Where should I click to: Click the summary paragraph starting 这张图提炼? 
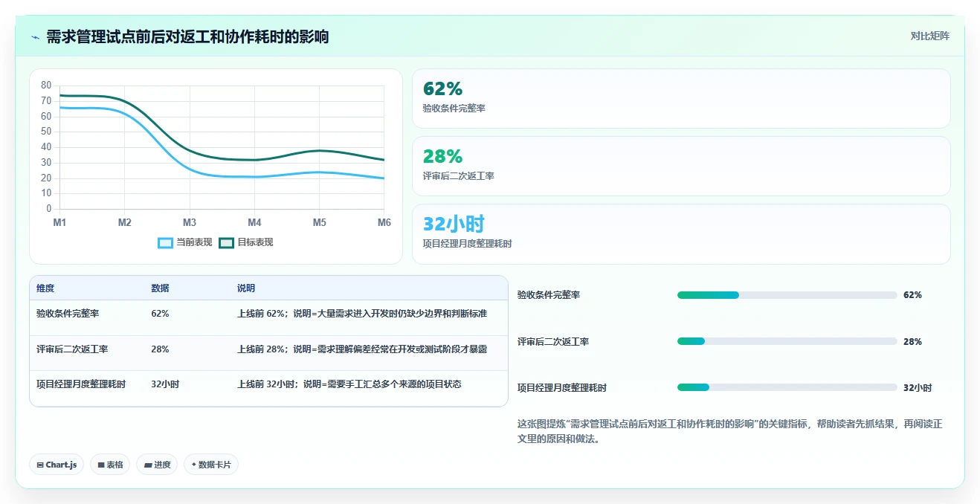pos(730,431)
